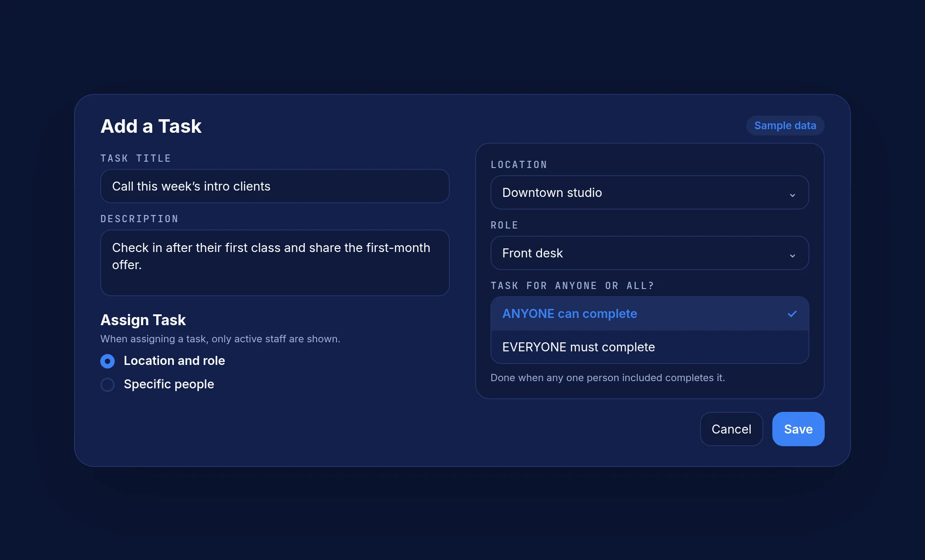
Task: Focus the Task Title input field
Action: [275, 186]
